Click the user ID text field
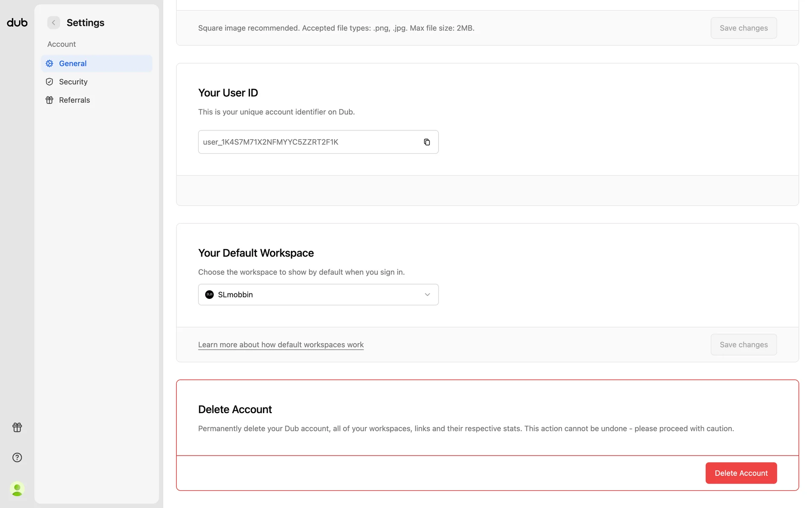This screenshot has height=508, width=812. [x=309, y=142]
